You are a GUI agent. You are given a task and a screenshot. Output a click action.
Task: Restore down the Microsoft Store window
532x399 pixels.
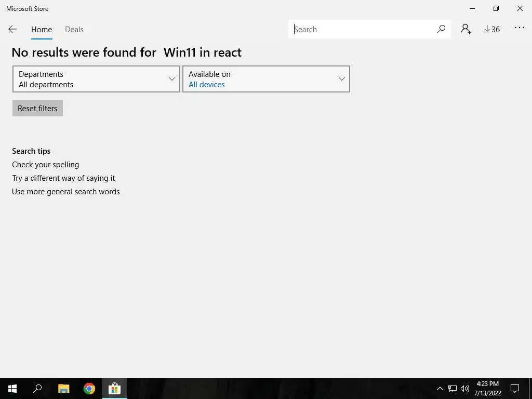coord(496,8)
